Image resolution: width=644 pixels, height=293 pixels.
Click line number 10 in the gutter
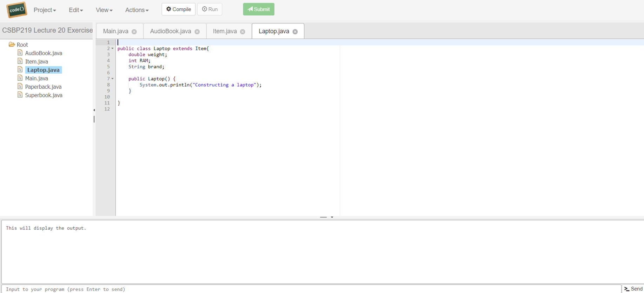pos(107,97)
